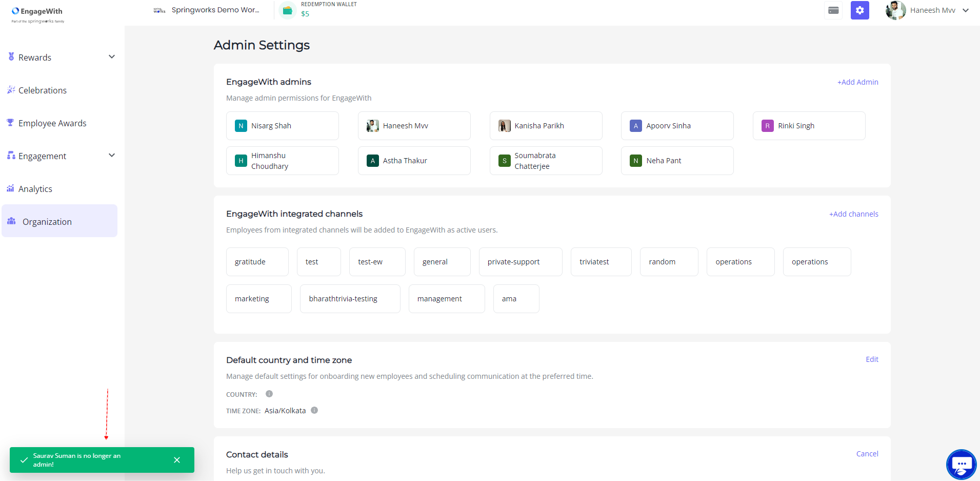Select the ama channel chip
The width and height of the screenshot is (980, 481).
[x=516, y=299]
